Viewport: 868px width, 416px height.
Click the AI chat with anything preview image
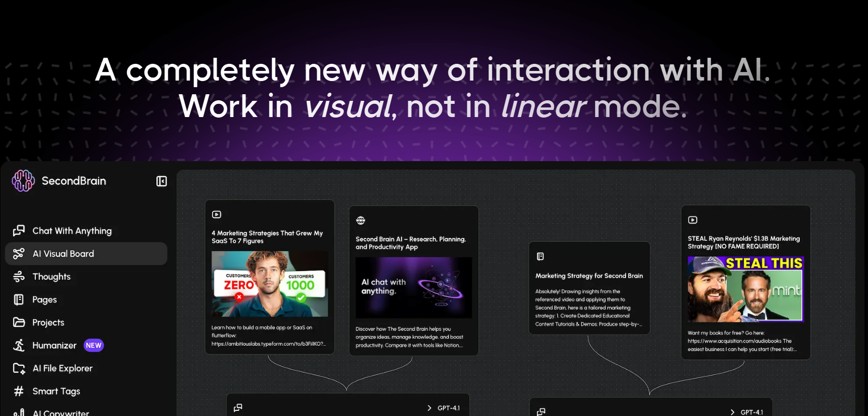tap(414, 287)
